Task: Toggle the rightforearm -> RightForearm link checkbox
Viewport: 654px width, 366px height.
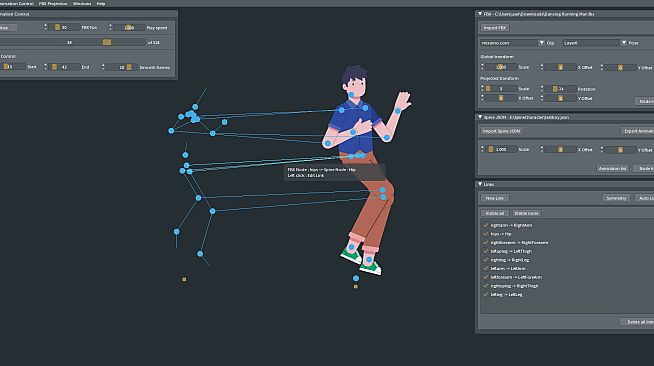Action: [x=485, y=243]
